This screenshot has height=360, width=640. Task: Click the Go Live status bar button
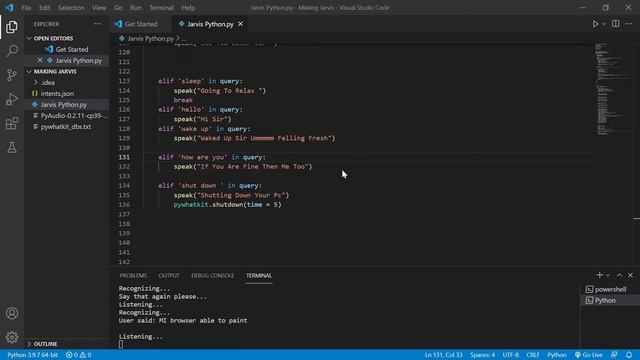[x=589, y=355]
